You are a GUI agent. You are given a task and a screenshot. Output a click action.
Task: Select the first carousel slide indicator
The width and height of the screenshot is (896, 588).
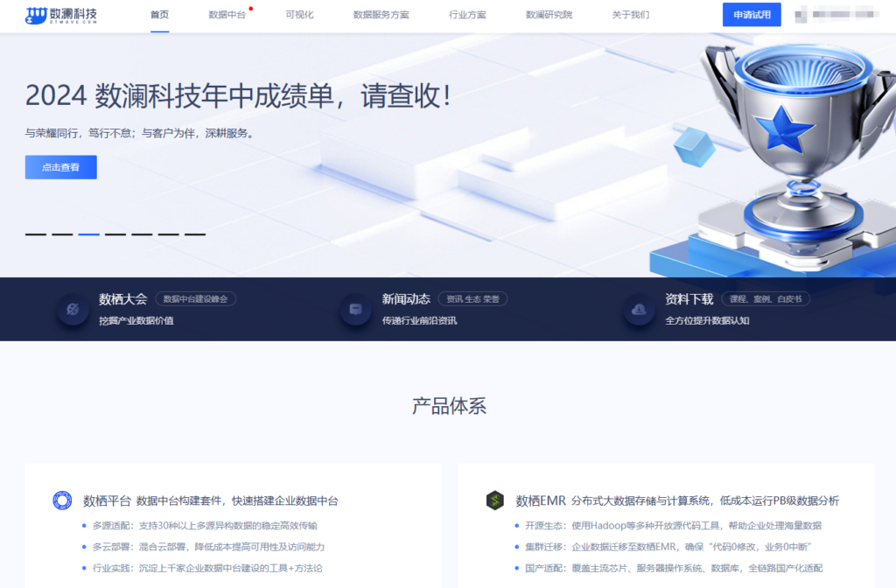(x=35, y=234)
